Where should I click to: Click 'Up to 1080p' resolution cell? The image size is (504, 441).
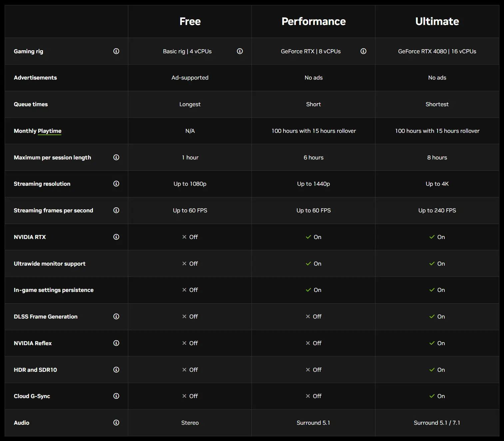pos(190,184)
